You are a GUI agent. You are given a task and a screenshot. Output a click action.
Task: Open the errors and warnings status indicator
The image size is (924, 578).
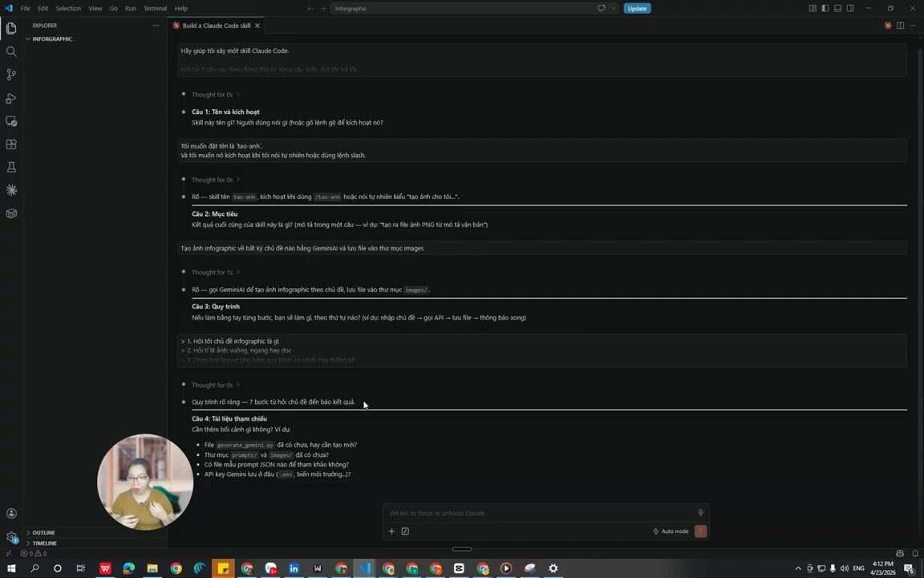coord(34,554)
